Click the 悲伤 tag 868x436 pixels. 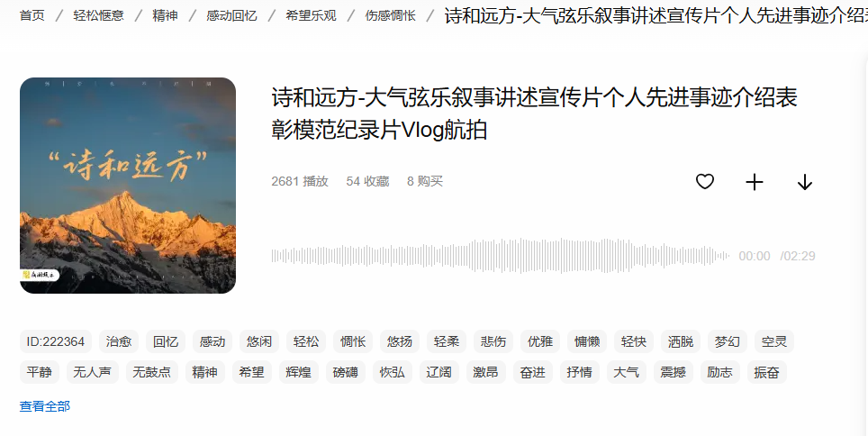tap(493, 341)
